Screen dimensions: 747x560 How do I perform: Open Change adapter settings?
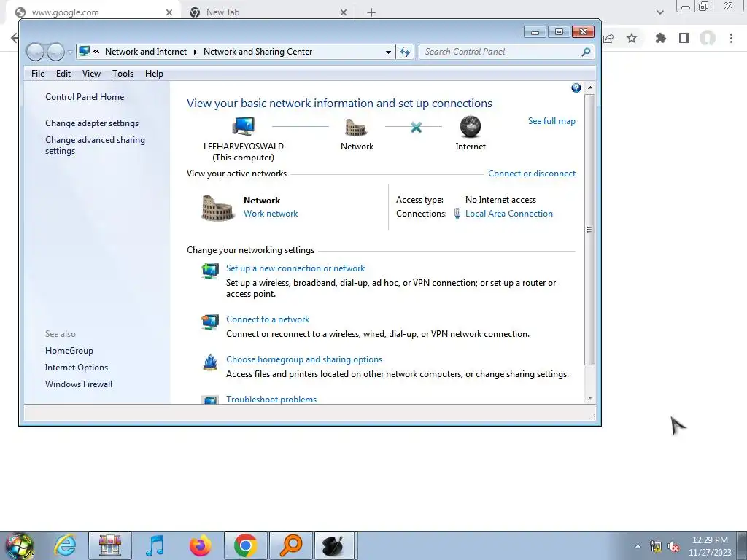(x=92, y=122)
